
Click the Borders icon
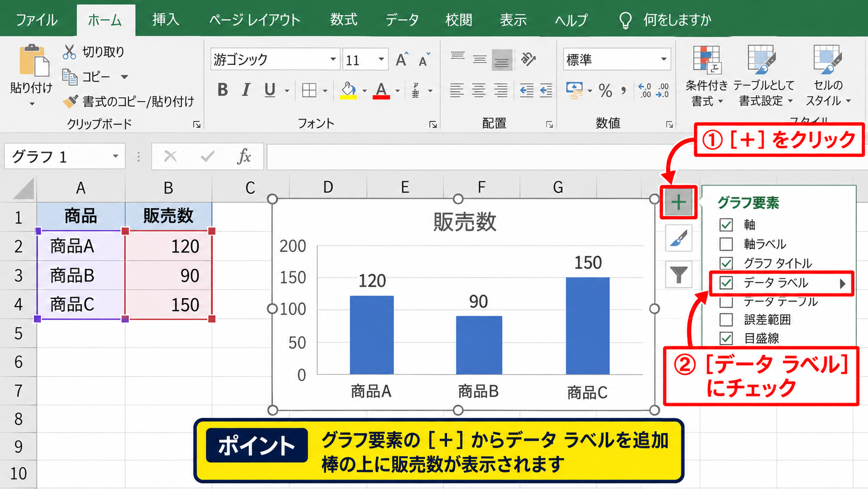point(309,90)
